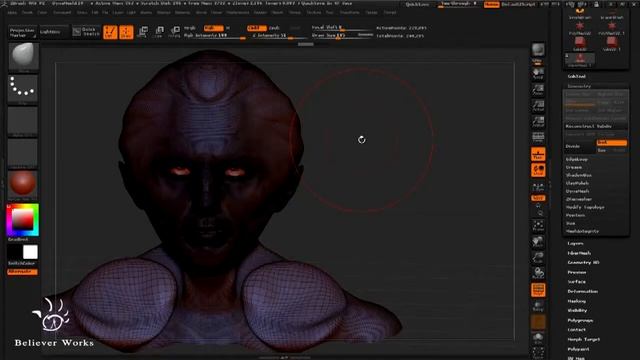Image resolution: width=640 pixels, height=360 pixels.
Task: Open the Alpha menu
Action: tap(12, 13)
